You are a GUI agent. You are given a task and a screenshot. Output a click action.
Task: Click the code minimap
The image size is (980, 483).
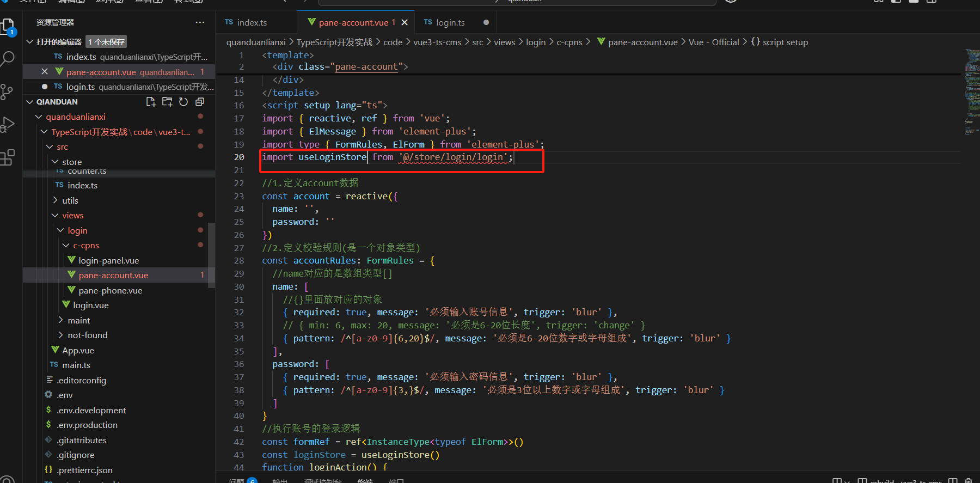point(972,93)
